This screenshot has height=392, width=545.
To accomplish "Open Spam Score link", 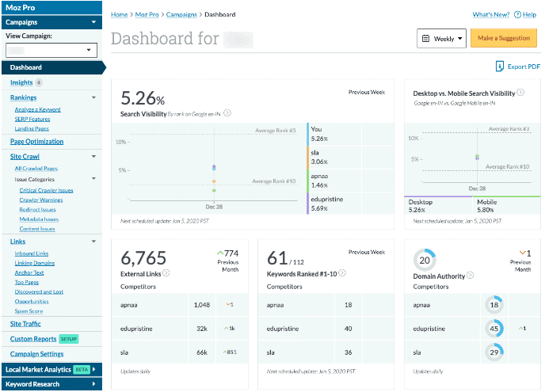I will coord(29,311).
